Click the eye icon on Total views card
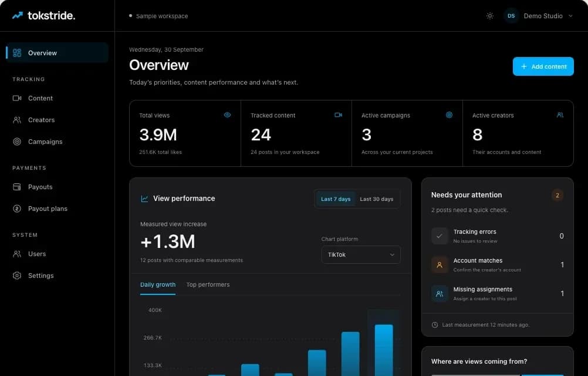588x376 pixels. (227, 115)
